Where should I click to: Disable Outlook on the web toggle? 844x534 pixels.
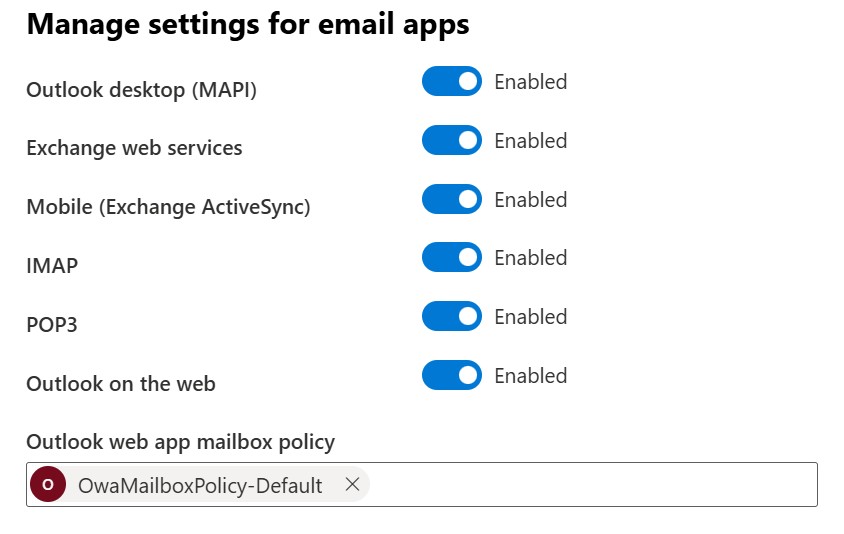[x=452, y=375]
